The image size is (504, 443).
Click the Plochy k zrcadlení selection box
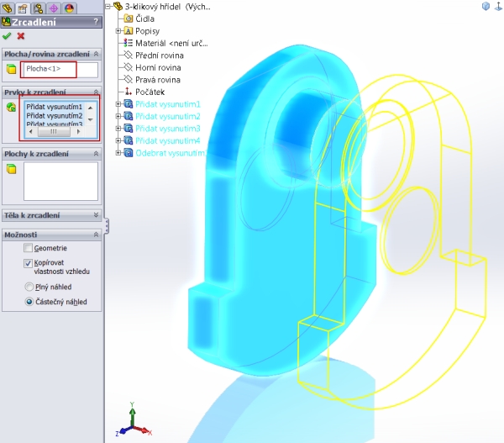pyautogui.click(x=60, y=181)
